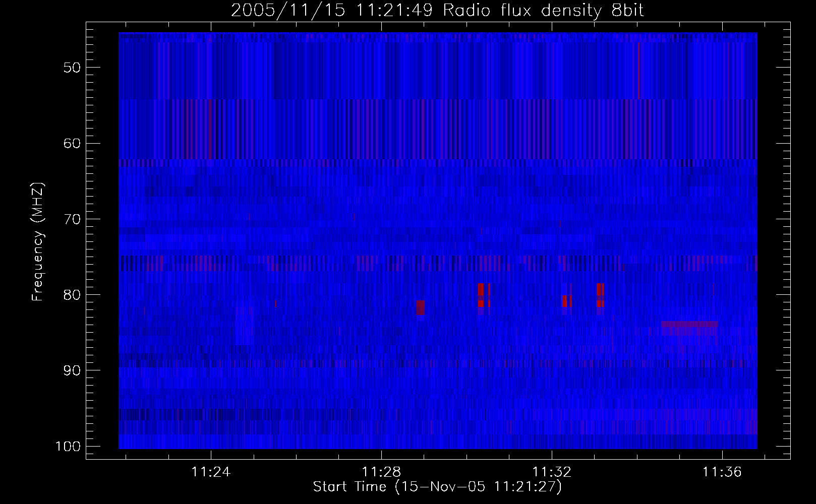Click the 50 frequency tick label

tap(72, 68)
